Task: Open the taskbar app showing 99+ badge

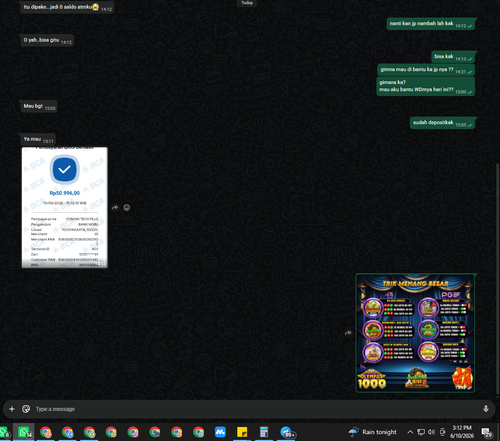Action: click(287, 432)
